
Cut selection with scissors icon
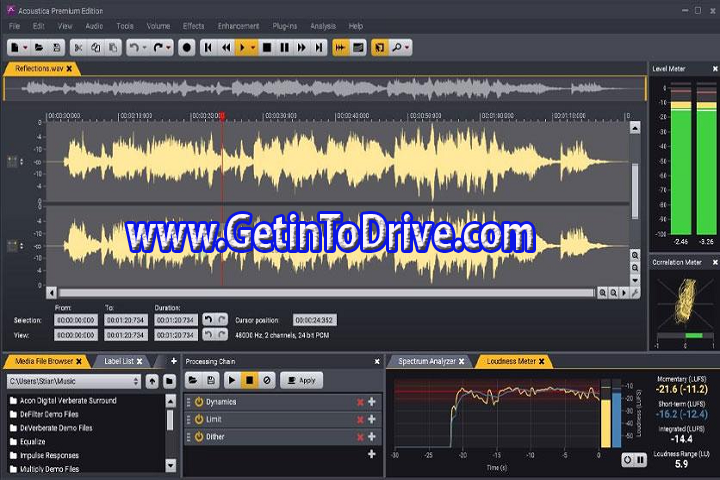click(79, 47)
